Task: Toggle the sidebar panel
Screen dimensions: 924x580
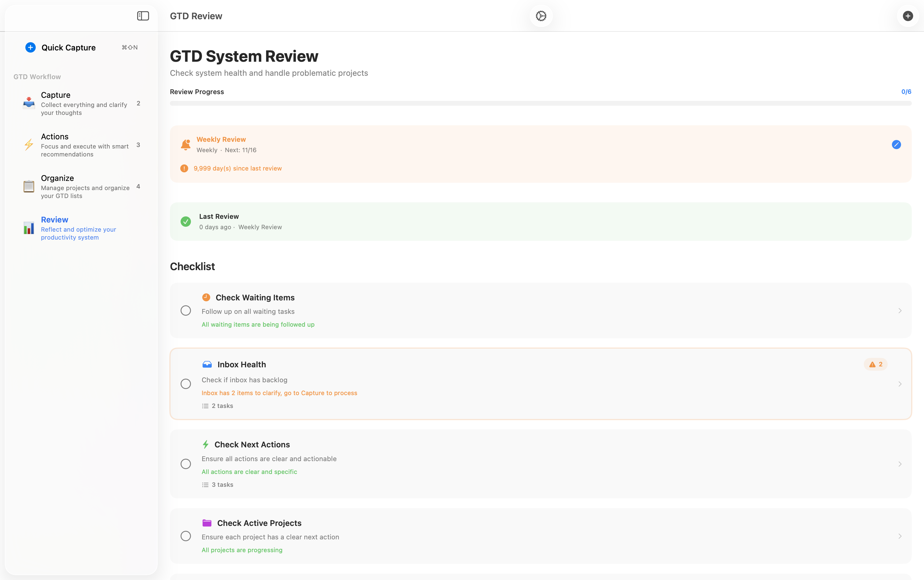Action: tap(143, 16)
